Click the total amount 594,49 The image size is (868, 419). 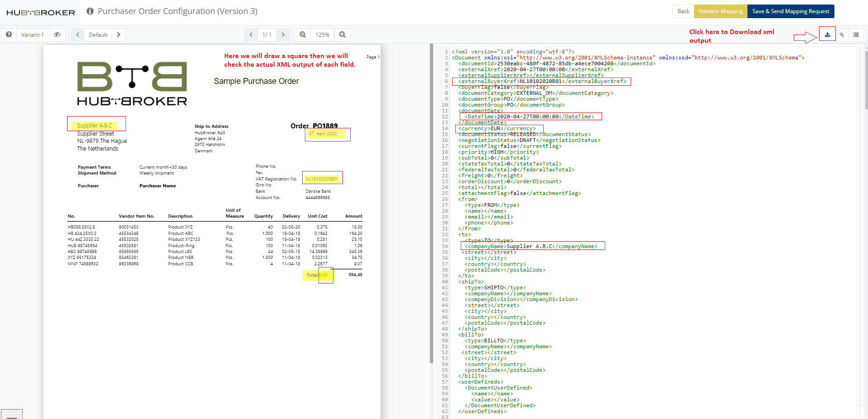click(355, 275)
